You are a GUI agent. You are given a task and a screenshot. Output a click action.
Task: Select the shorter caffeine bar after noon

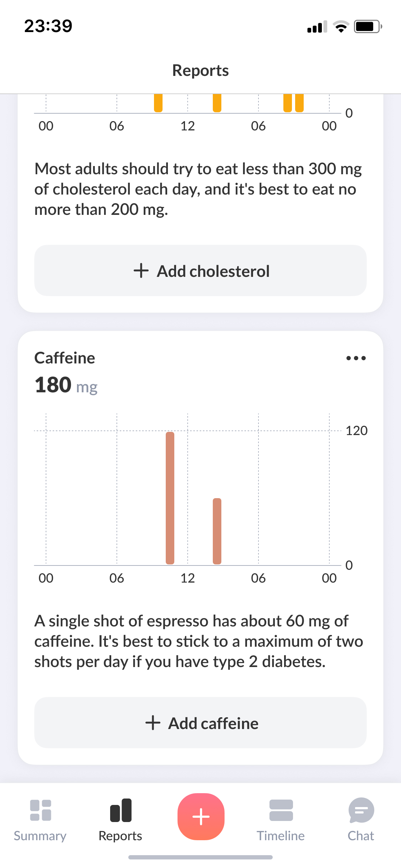click(217, 531)
